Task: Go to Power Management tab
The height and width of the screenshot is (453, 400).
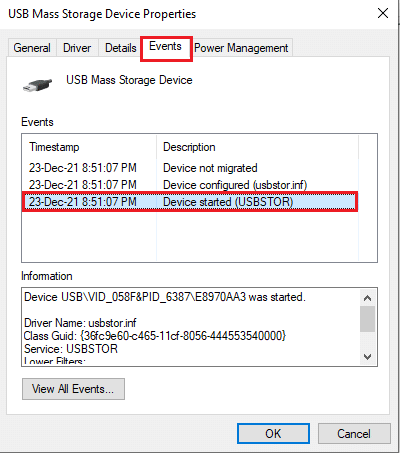Action: pyautogui.click(x=241, y=48)
